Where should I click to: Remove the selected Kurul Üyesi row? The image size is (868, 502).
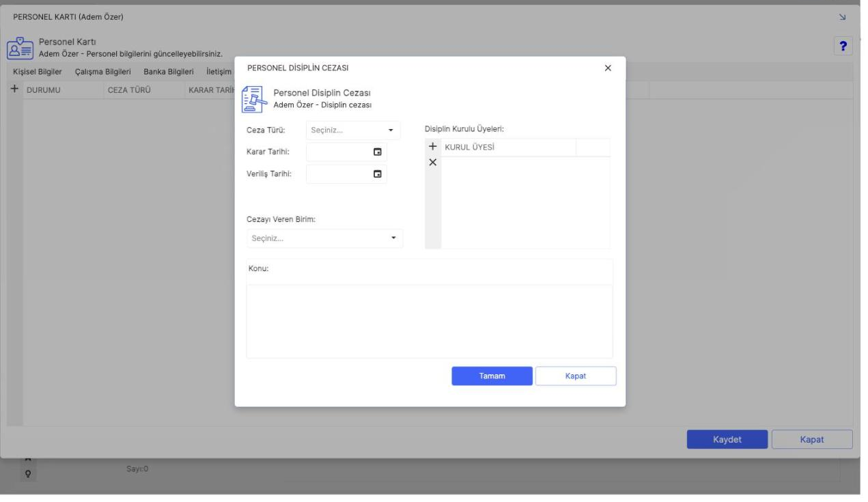point(432,163)
